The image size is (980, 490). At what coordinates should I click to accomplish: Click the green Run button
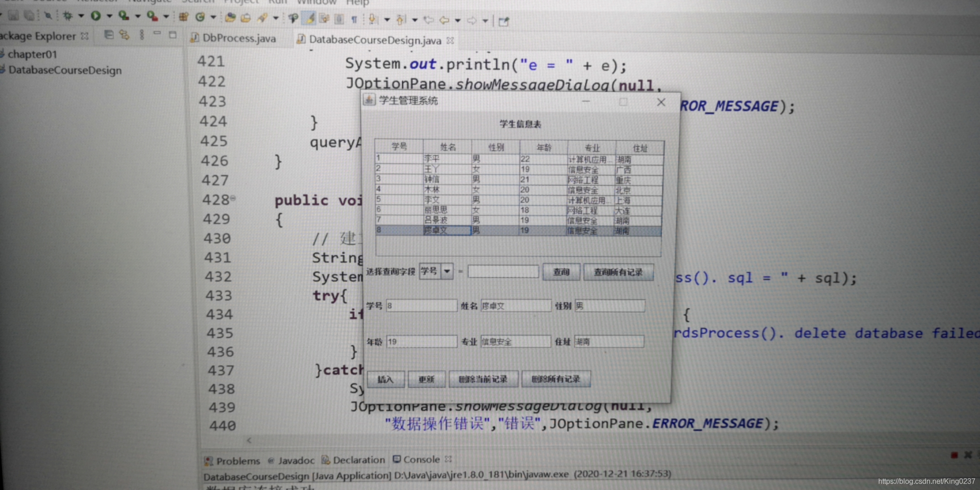pos(96,16)
